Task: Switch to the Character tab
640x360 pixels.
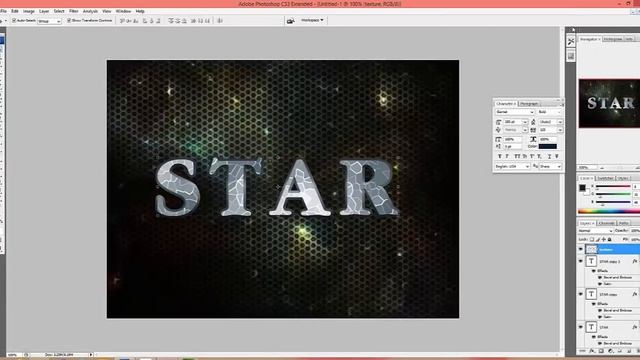Action: (x=506, y=104)
